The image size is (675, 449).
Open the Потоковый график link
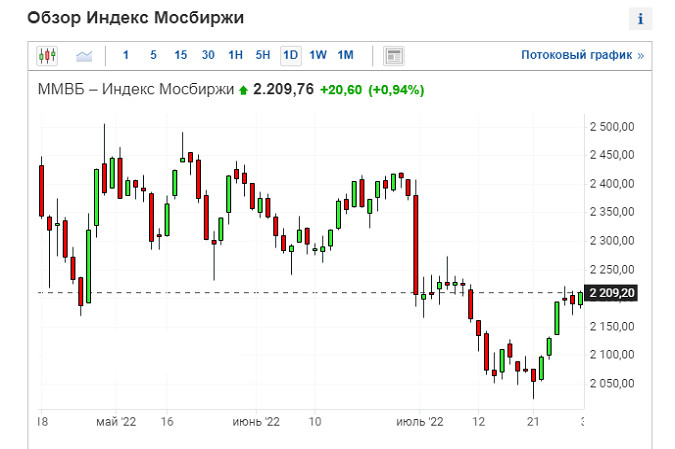582,55
